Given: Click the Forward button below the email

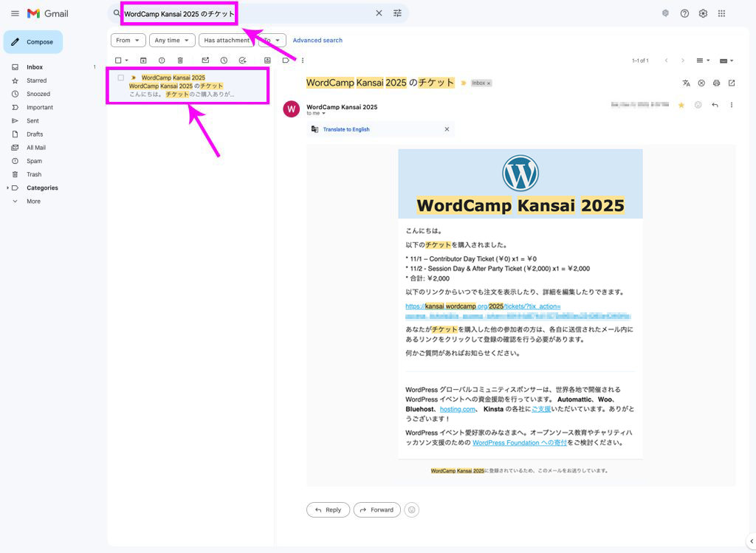Looking at the screenshot, I should [x=377, y=509].
